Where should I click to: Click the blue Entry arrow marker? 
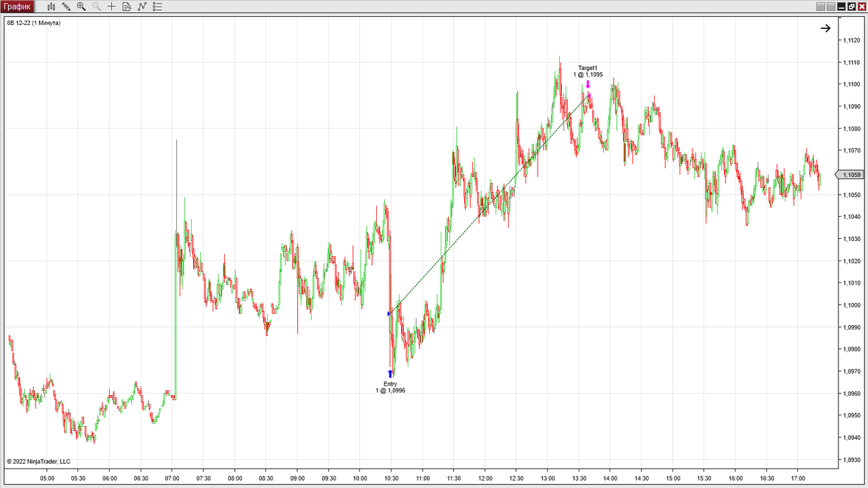pos(390,374)
